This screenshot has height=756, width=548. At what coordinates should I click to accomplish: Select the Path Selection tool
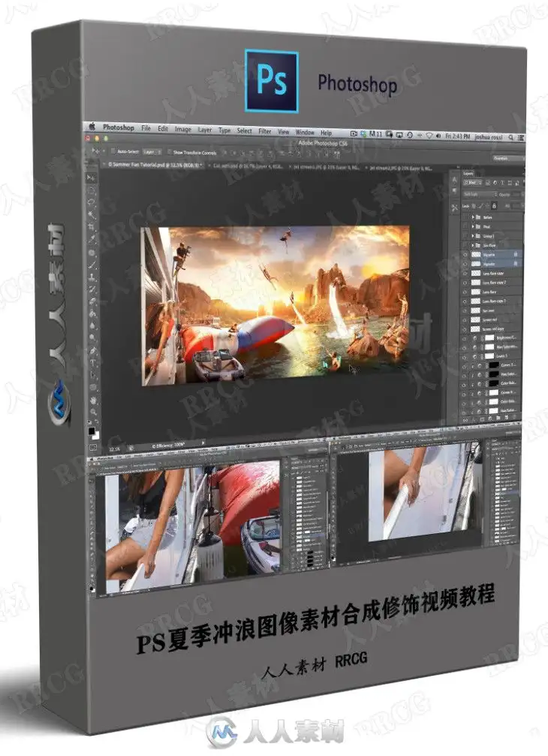pyautogui.click(x=92, y=375)
